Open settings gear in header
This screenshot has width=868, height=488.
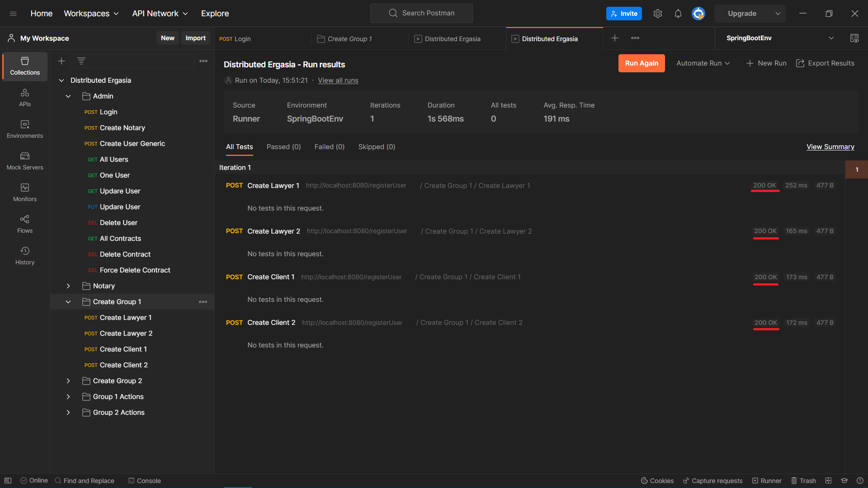[658, 14]
